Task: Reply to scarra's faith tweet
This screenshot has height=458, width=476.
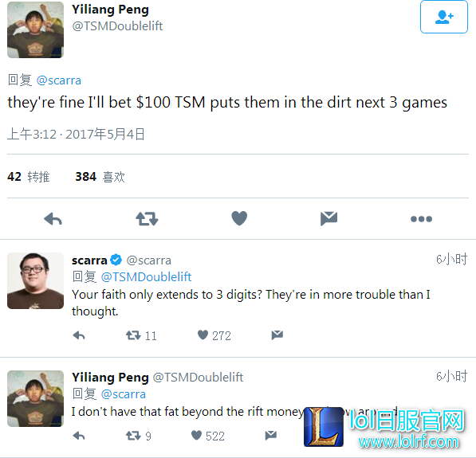Action: pyautogui.click(x=79, y=335)
